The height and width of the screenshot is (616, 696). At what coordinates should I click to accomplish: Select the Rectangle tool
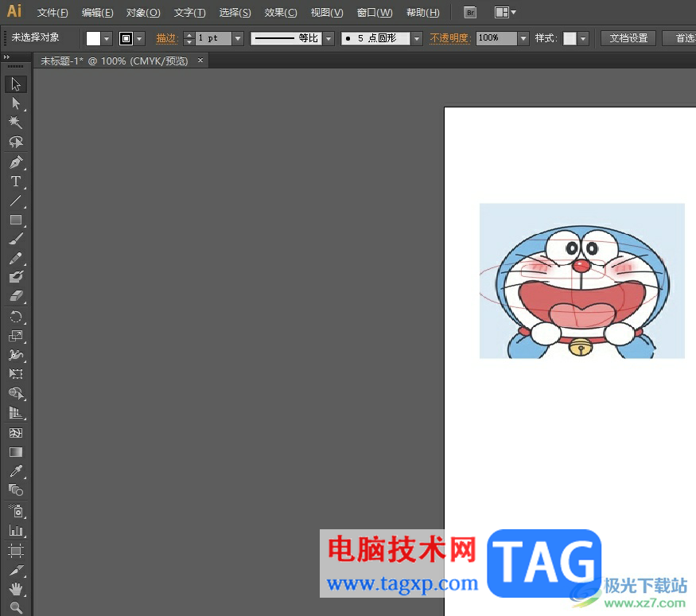point(16,220)
